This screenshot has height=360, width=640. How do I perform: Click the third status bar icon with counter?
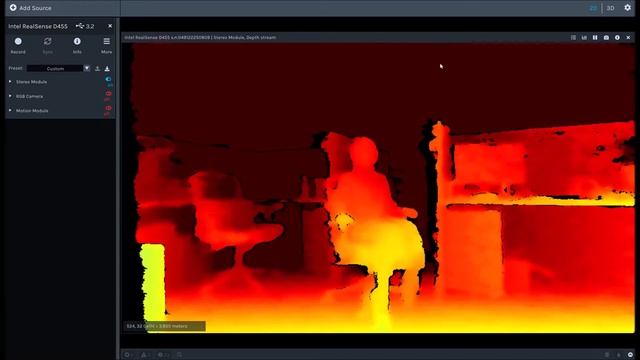point(163,355)
